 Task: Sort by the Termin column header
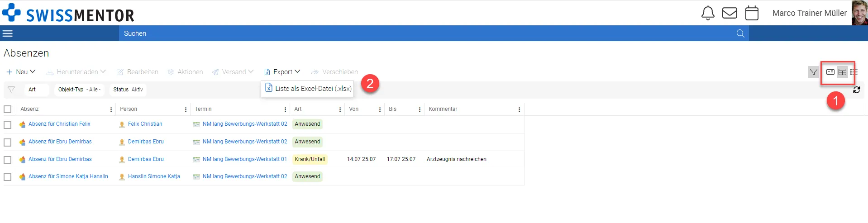tap(203, 109)
